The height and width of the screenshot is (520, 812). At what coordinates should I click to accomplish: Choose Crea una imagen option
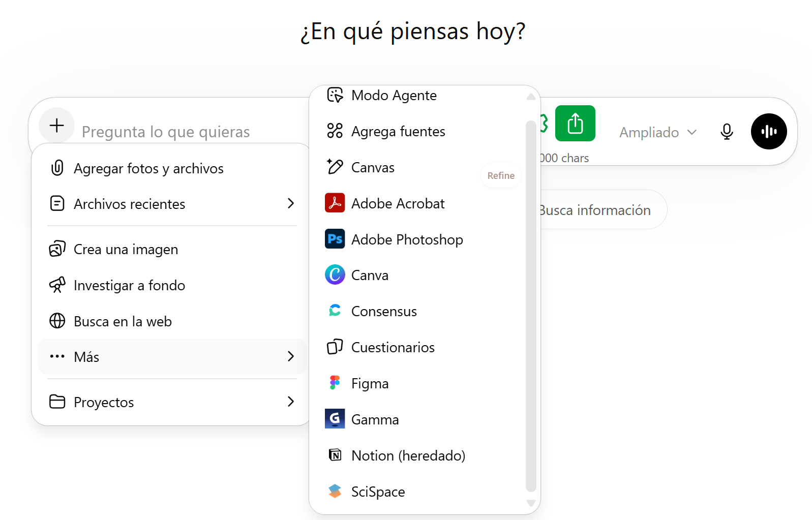pos(172,249)
